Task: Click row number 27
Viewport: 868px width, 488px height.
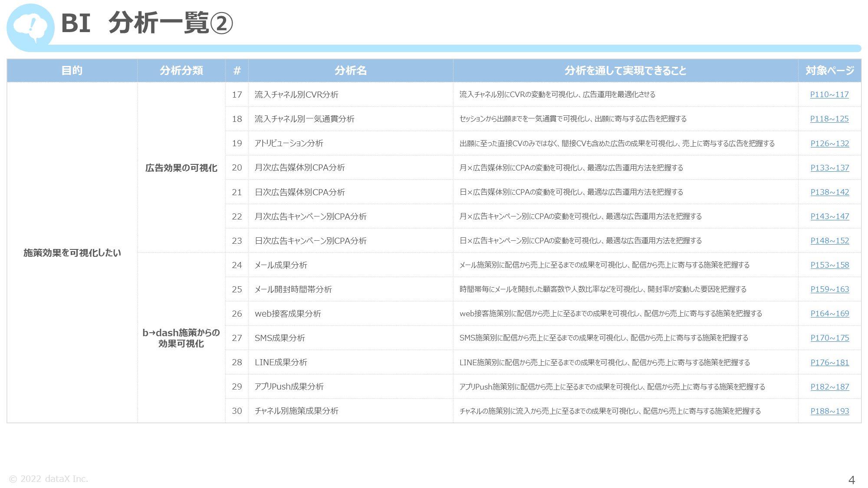Action: (237, 338)
